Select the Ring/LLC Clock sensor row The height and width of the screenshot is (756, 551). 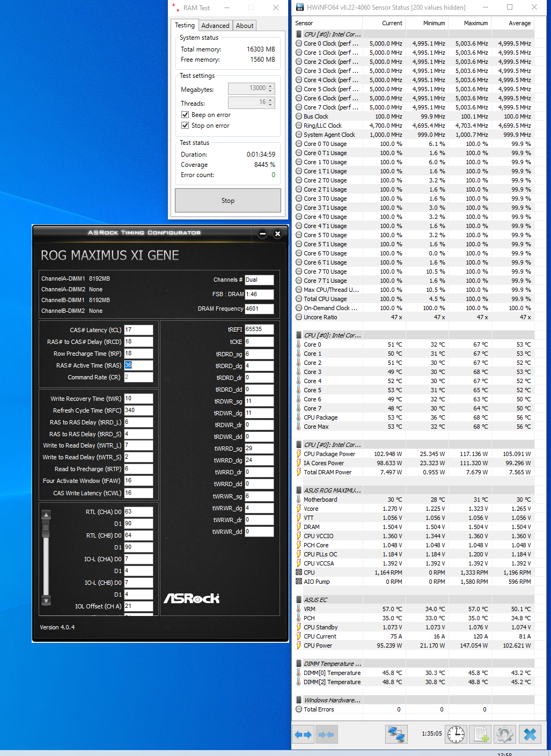click(x=414, y=126)
